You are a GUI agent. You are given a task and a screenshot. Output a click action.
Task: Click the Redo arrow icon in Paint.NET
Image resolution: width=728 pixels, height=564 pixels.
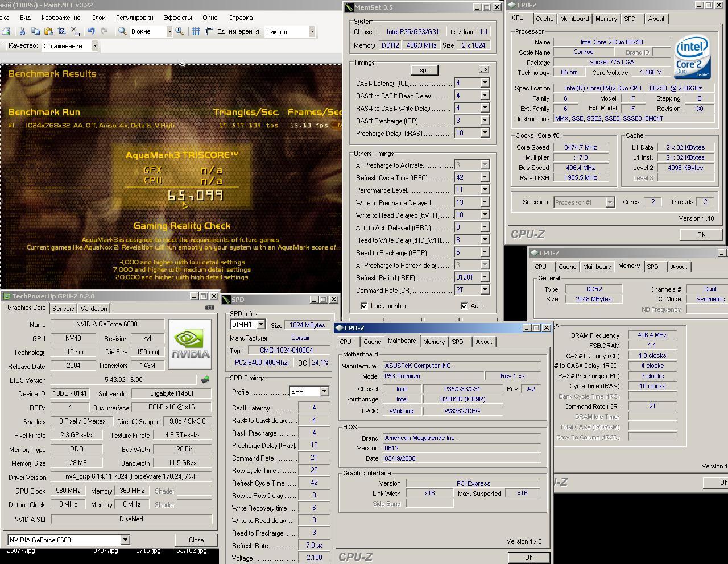104,32
